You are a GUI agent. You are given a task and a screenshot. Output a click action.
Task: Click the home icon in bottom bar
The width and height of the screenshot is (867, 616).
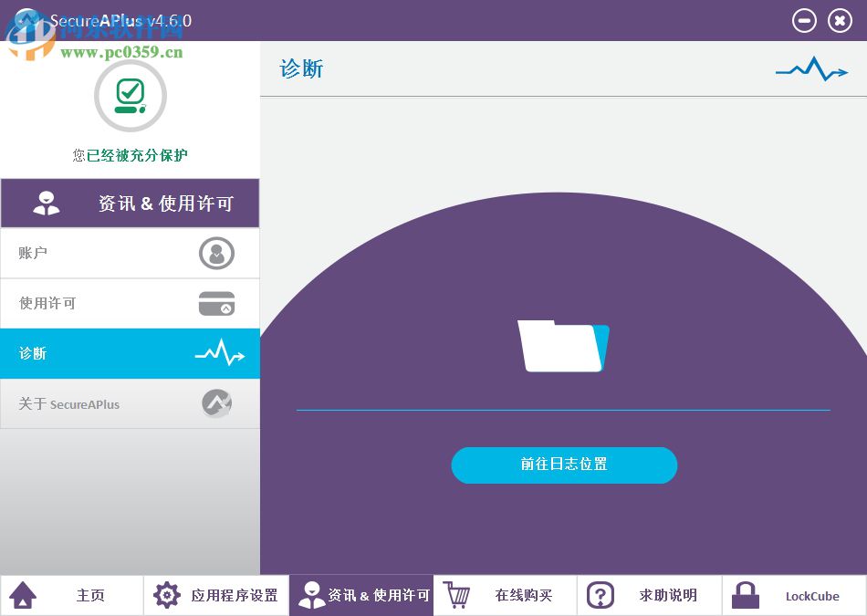[23, 594]
